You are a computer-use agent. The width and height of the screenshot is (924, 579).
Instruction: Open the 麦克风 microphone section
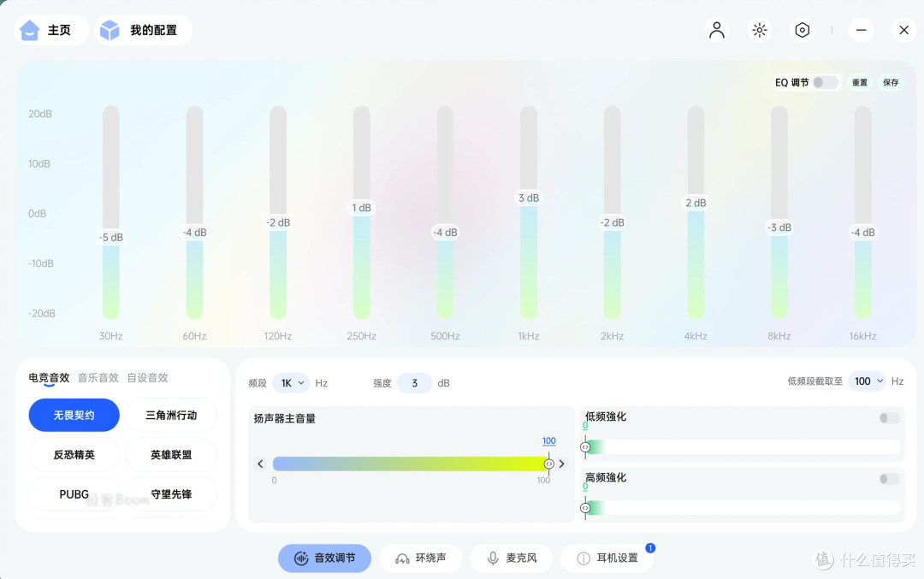tap(511, 558)
